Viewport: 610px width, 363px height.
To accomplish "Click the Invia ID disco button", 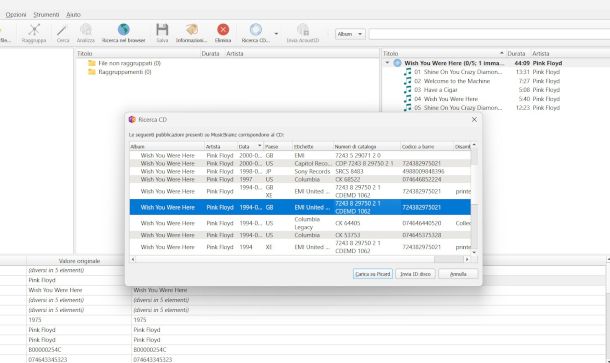I will pyautogui.click(x=415, y=274).
